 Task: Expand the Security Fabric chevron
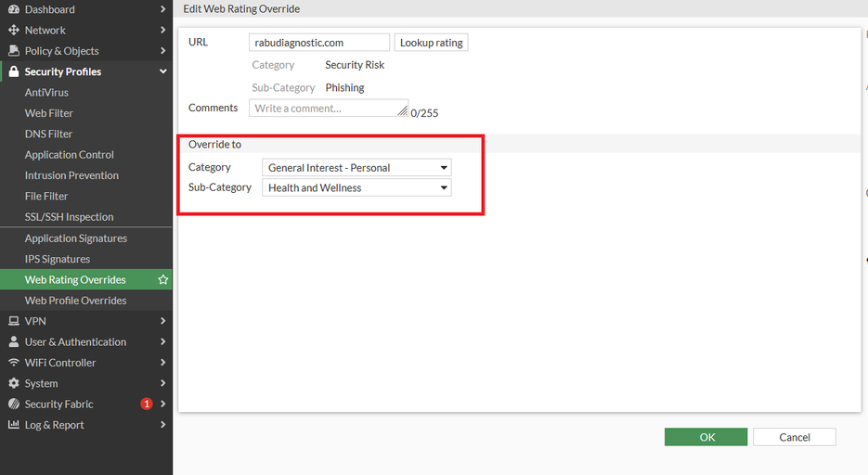[x=162, y=404]
